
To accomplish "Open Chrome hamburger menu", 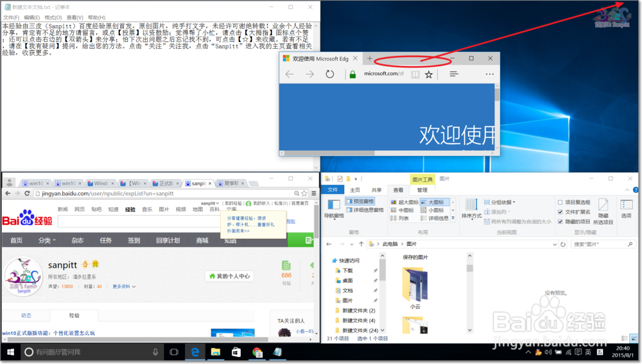I will coord(314,193).
